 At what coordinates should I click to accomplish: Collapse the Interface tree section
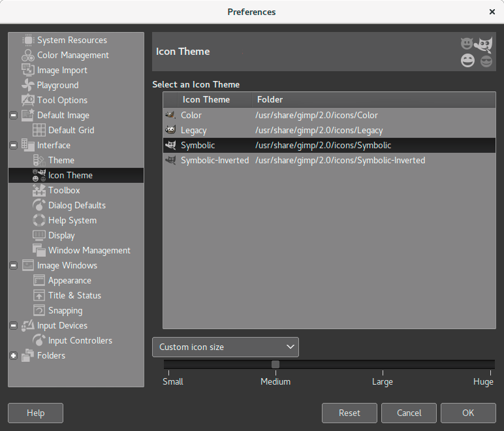tap(14, 146)
